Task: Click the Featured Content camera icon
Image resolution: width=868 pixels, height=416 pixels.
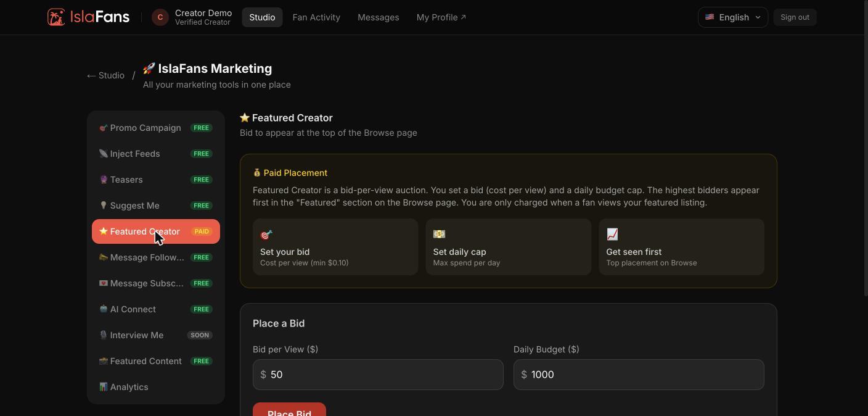Action: point(103,361)
